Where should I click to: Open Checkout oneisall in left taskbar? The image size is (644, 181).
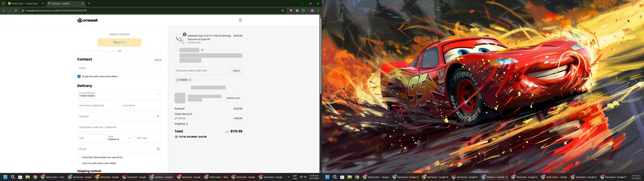162,177
